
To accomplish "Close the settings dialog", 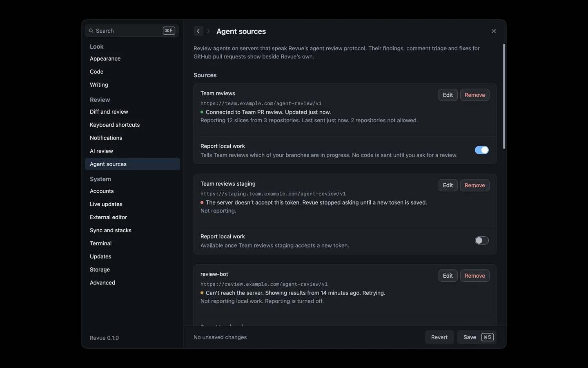I will tap(494, 31).
